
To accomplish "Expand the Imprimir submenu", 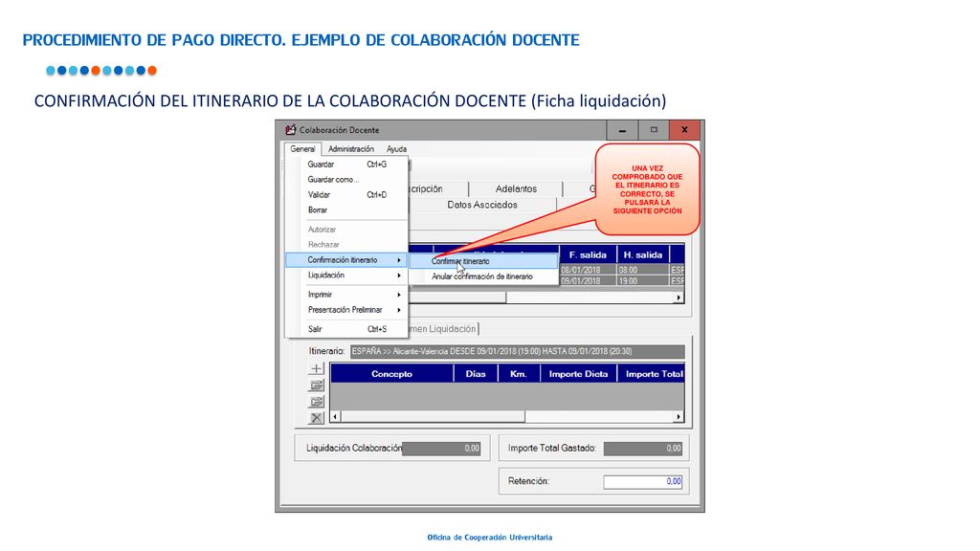I will coord(346,295).
